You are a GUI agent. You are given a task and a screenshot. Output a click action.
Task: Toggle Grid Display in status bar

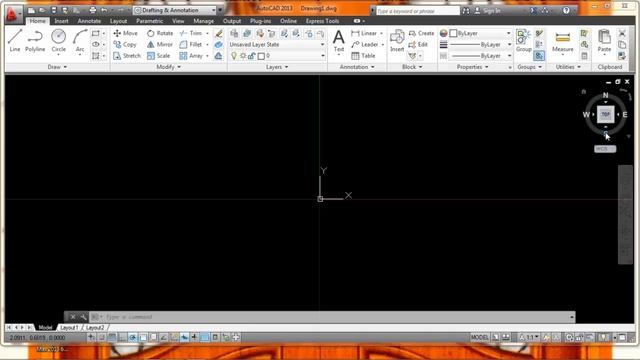click(112, 338)
